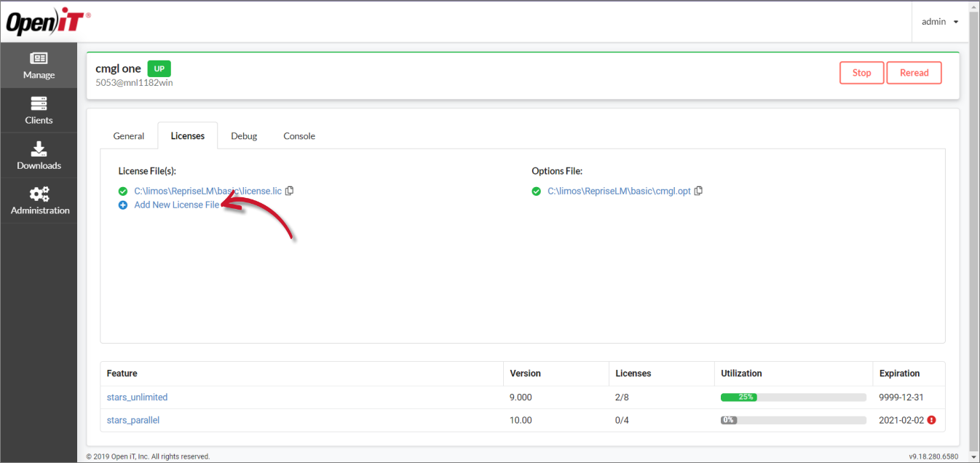The image size is (980, 463).
Task: Copy the license.lic file path
Action: pos(289,191)
